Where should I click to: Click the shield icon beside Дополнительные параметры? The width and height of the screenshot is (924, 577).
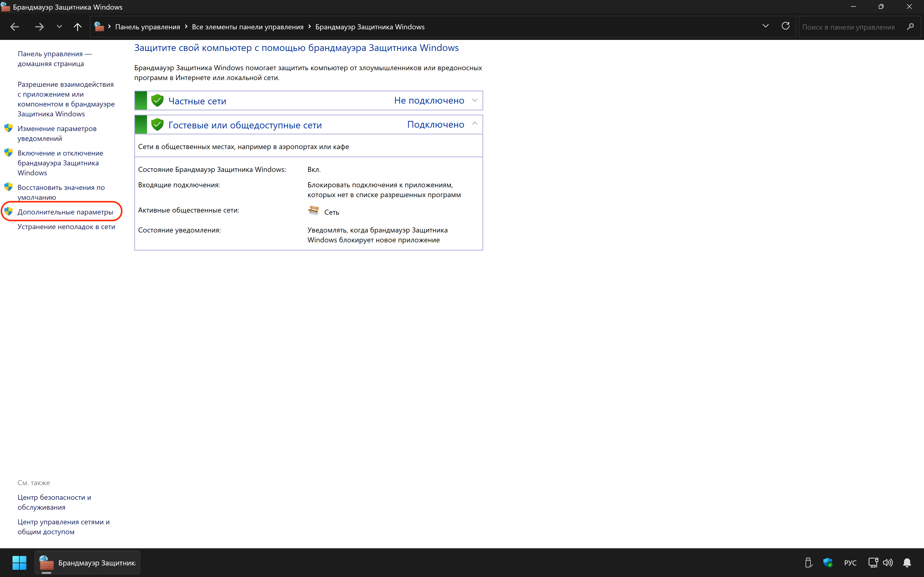click(8, 211)
